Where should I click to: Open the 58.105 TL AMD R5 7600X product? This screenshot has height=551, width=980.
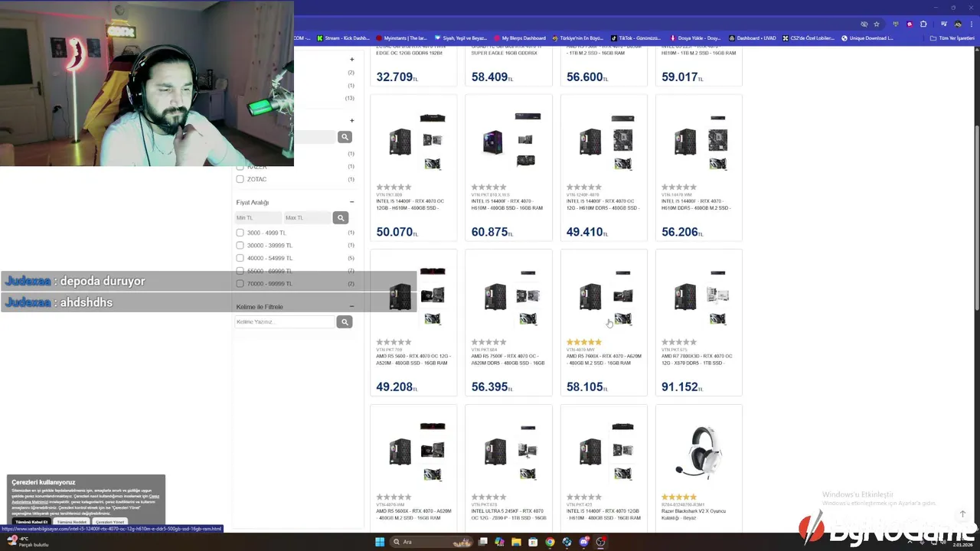coord(603,322)
